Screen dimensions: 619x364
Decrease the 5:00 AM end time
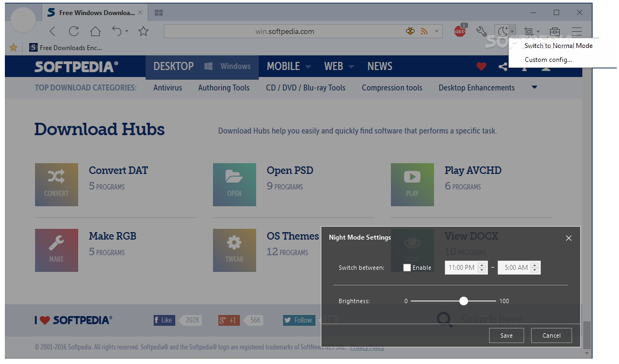[x=534, y=270]
